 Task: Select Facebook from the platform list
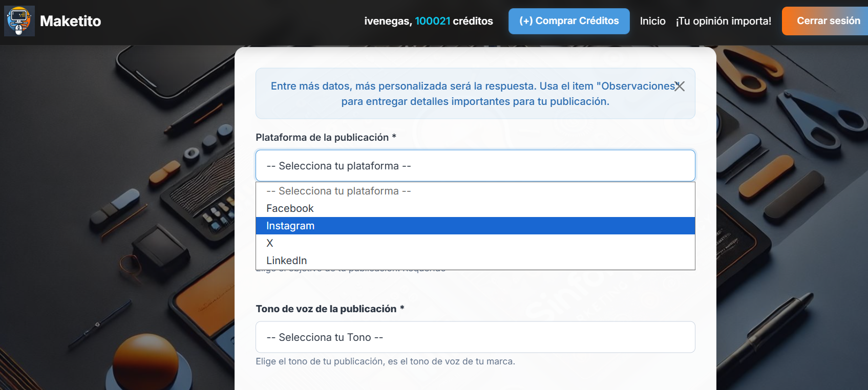(475, 208)
